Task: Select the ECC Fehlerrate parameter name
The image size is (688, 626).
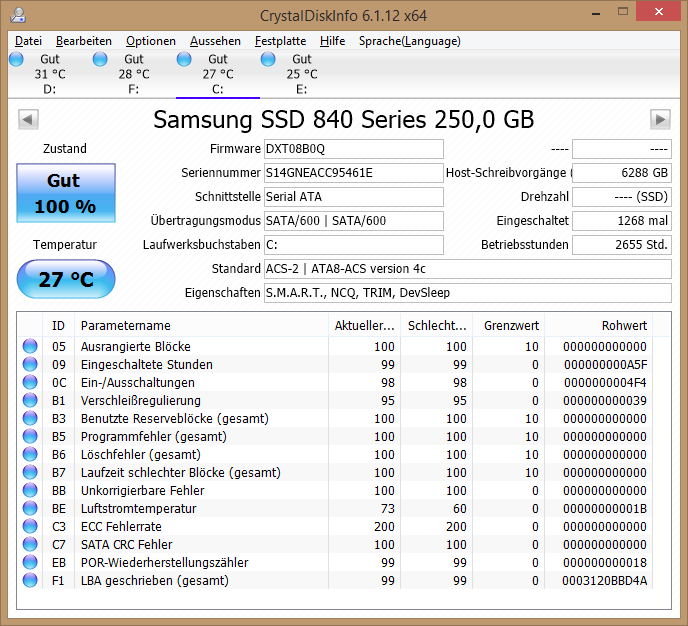Action: (121, 526)
